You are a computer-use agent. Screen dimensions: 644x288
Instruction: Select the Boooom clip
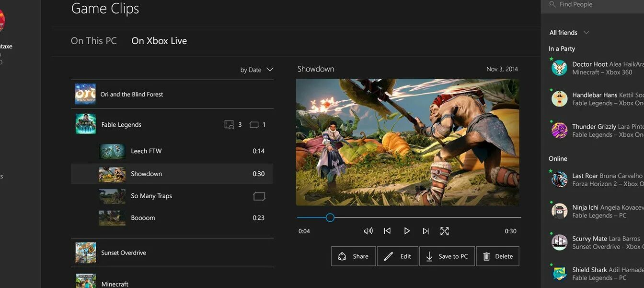click(x=172, y=218)
